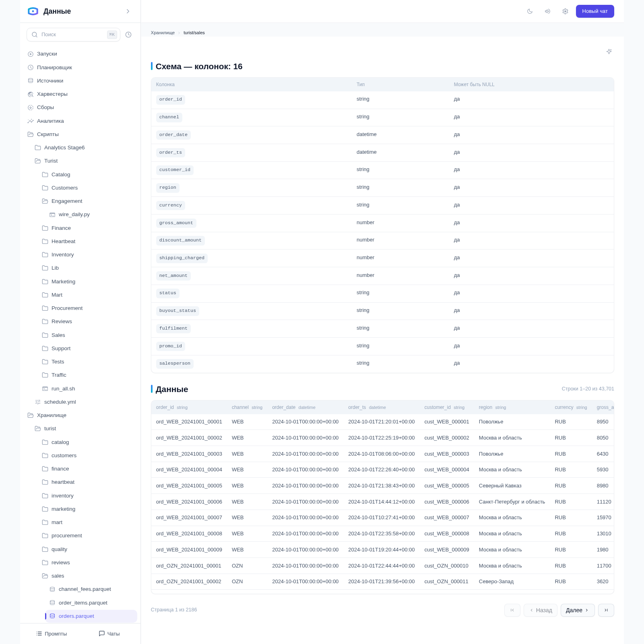This screenshot has height=644, width=644.
Task: Collapse sidebar with chevron next to Данные
Action: click(128, 11)
